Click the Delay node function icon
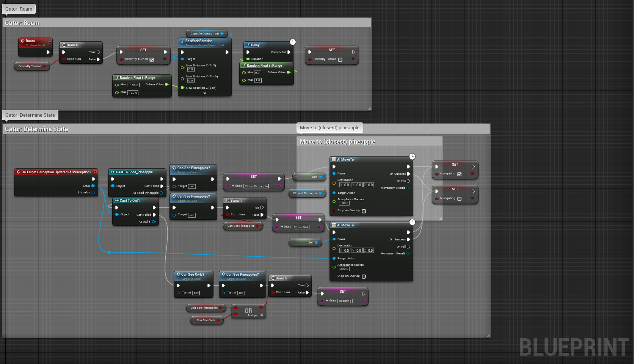634x364 pixels. pyautogui.click(x=248, y=45)
